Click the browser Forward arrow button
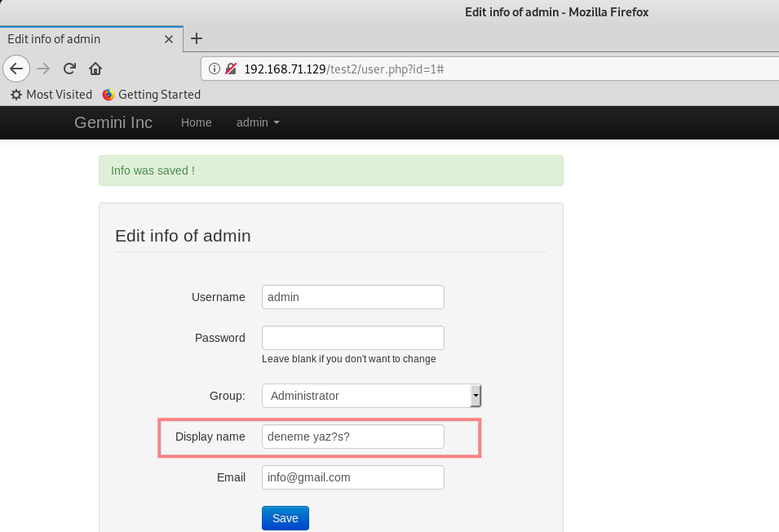Screen dimensions: 779x532 tap(43, 69)
